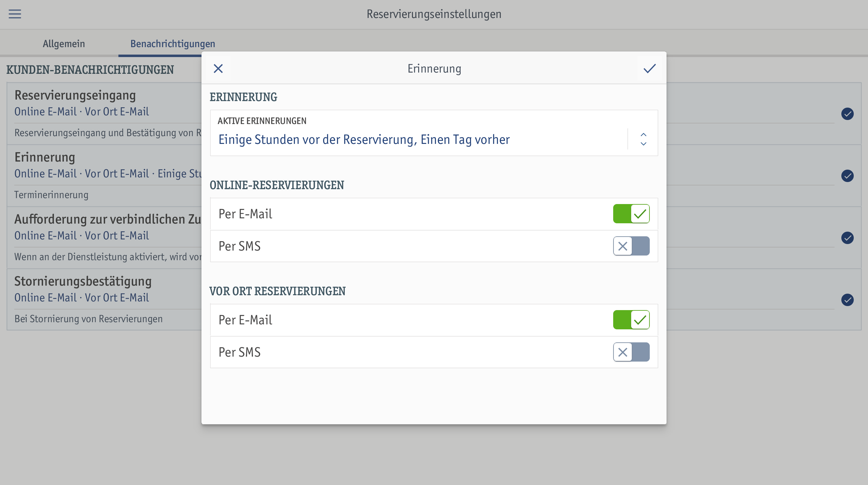Open the Aktive Erinnerungen selector arrows

pyautogui.click(x=643, y=139)
